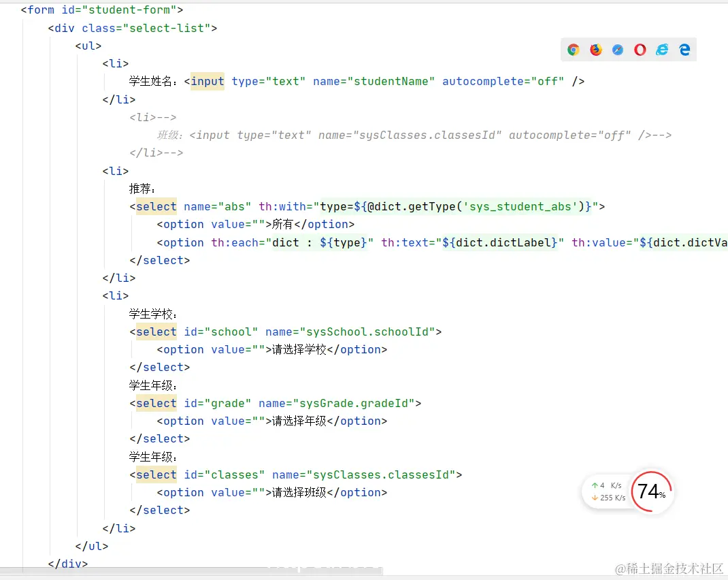Open preview in Safari browser icon
The width and height of the screenshot is (728, 580).
pos(618,50)
